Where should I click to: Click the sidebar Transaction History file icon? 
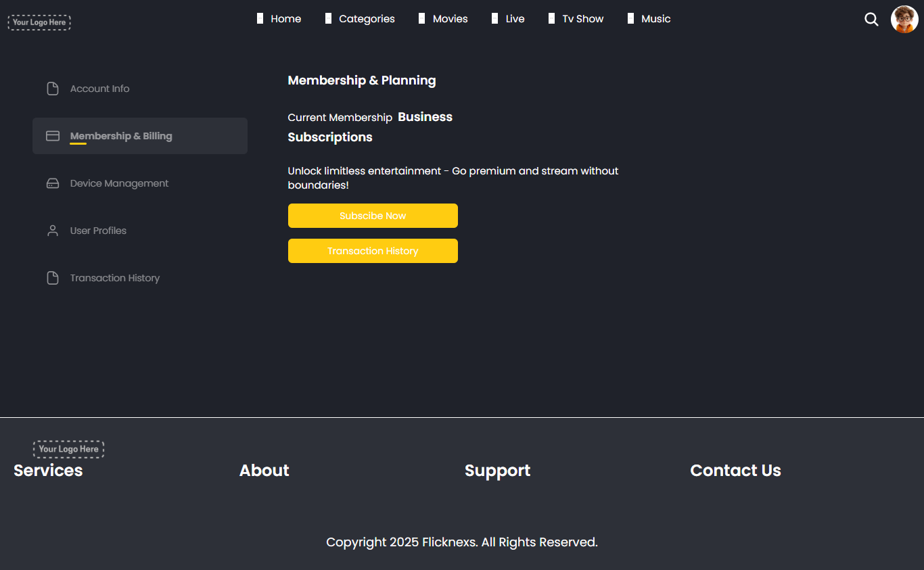coord(53,278)
